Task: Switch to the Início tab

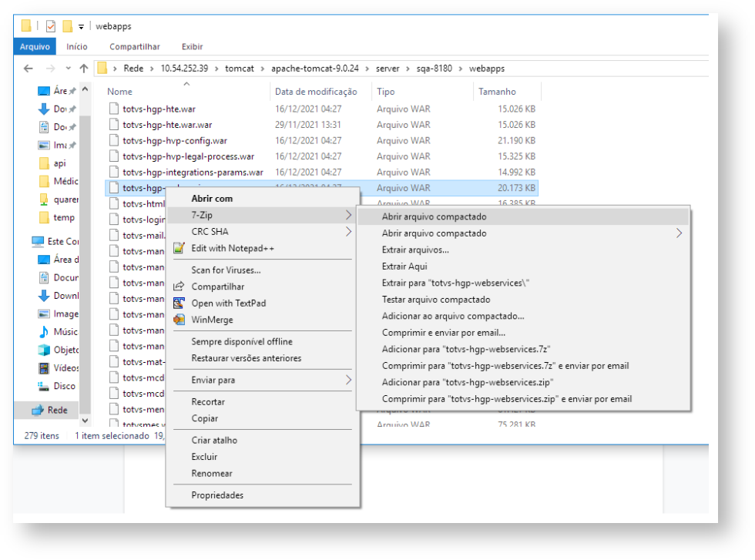Action: point(77,47)
